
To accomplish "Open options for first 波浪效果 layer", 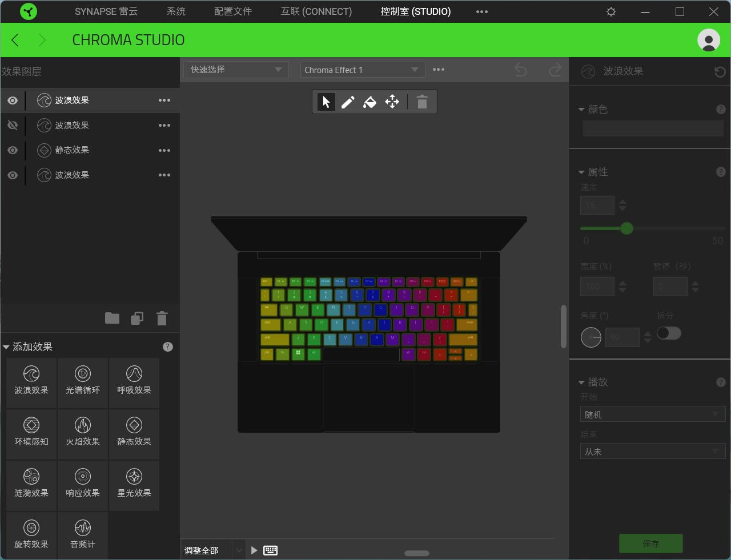I will click(164, 100).
